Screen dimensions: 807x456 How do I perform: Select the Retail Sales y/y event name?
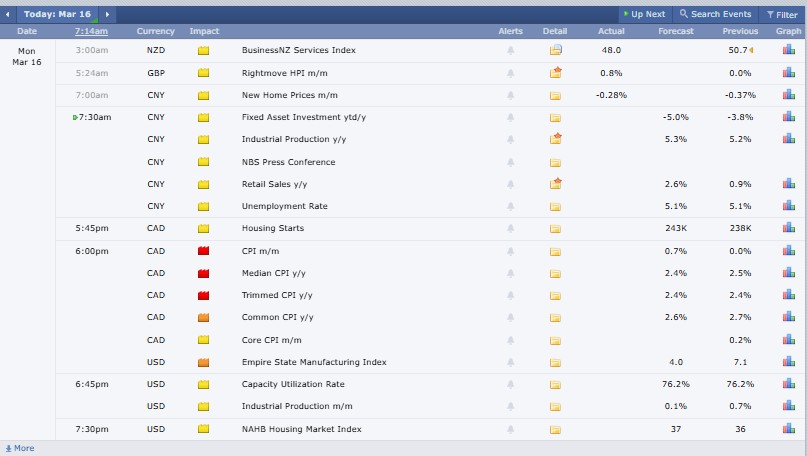(x=268, y=184)
